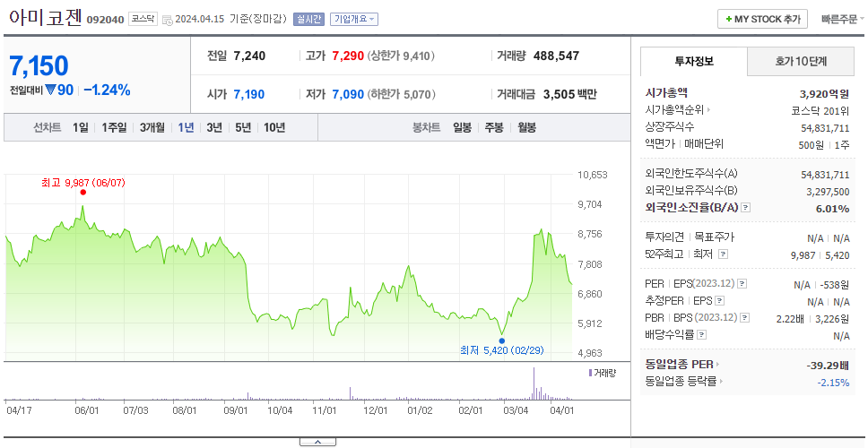The height and width of the screenshot is (448, 868).
Task: Click the 저가 7,090 value
Action: click(348, 95)
